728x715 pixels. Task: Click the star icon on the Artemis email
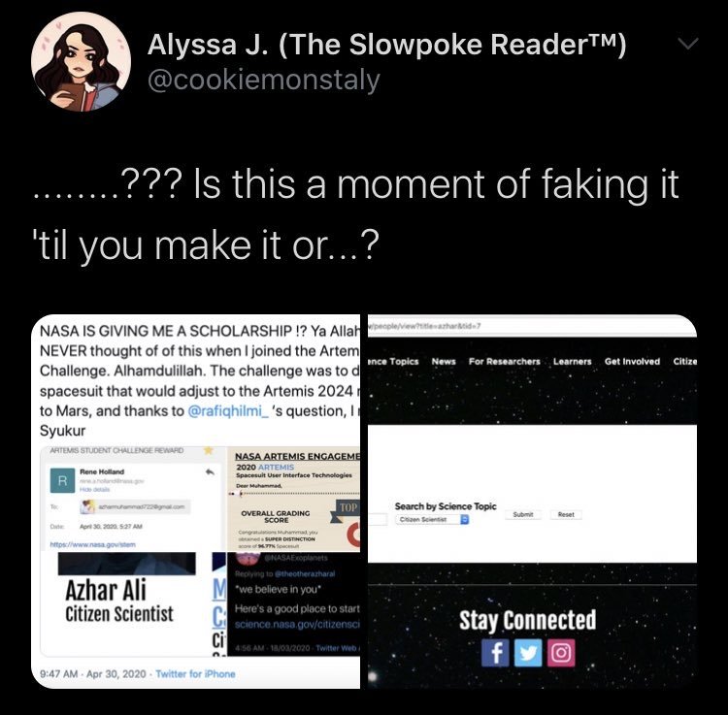pos(209,449)
